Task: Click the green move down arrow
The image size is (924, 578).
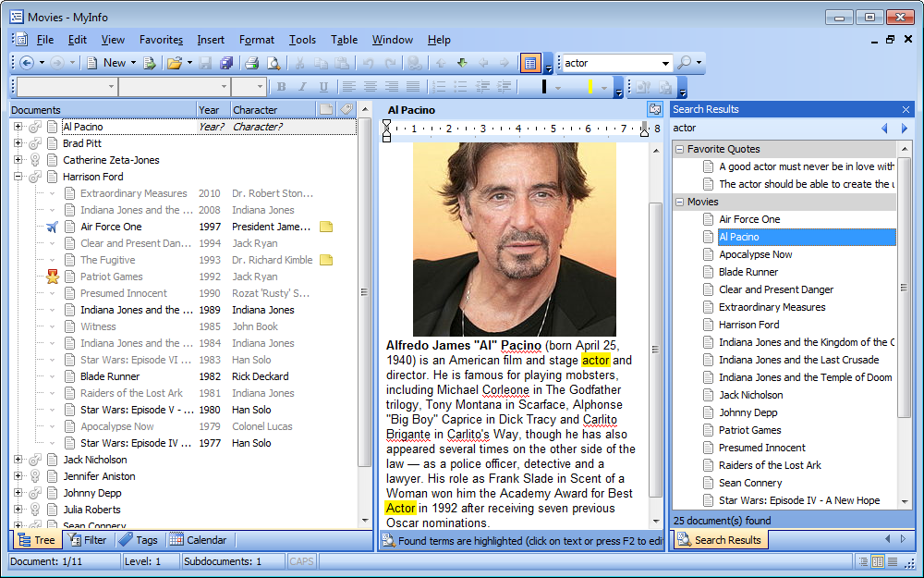Action: [x=462, y=63]
